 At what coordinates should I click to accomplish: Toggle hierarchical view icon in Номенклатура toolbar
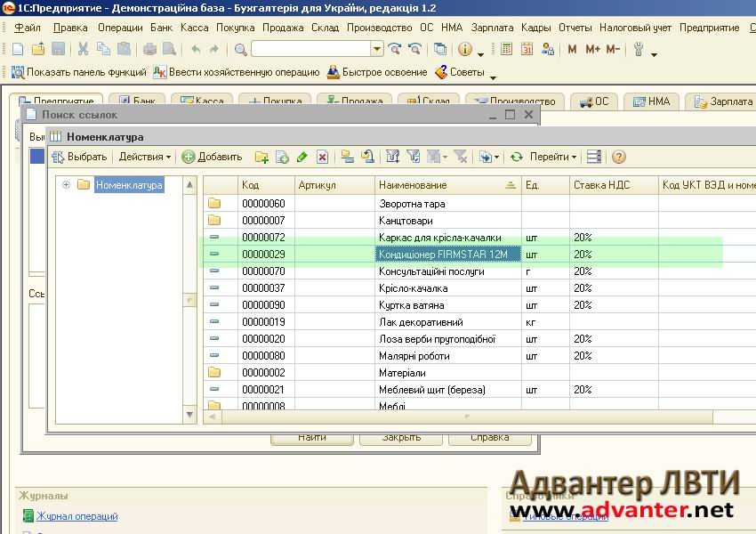[347, 157]
